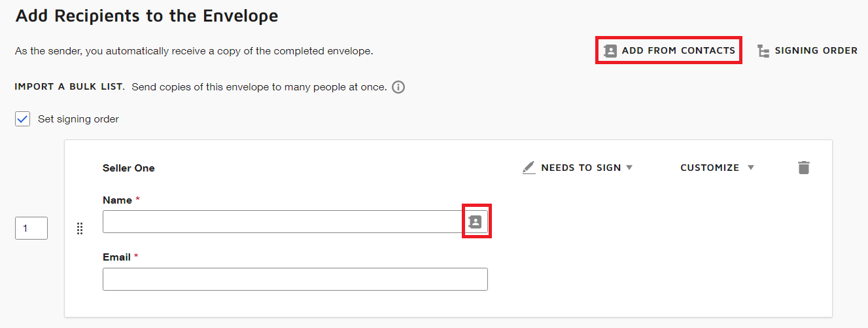This screenshot has width=868, height=328.
Task: Click the pen icon beside Needs to Sign
Action: [529, 168]
